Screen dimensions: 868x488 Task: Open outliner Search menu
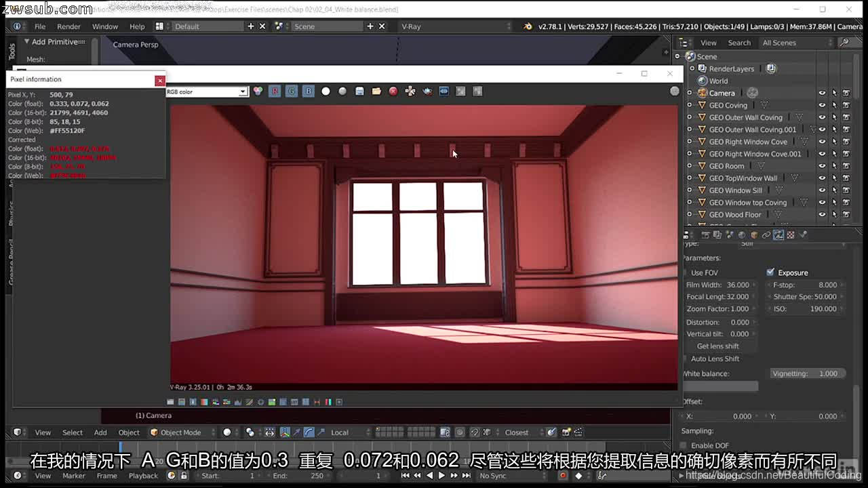tap(739, 43)
